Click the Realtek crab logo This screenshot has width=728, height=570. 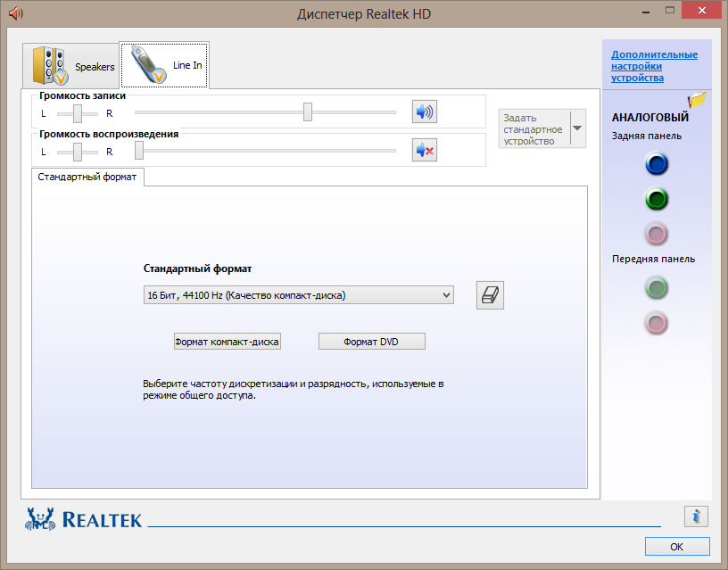[x=40, y=519]
